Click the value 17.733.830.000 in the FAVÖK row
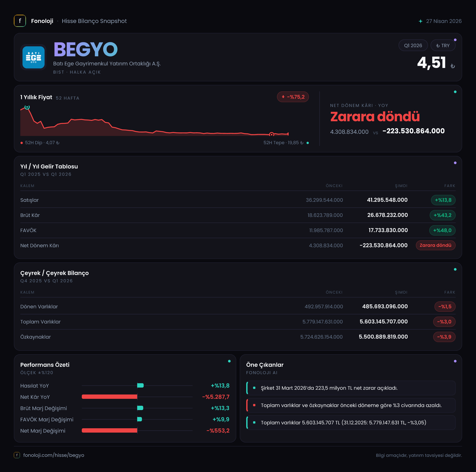 coord(388,230)
